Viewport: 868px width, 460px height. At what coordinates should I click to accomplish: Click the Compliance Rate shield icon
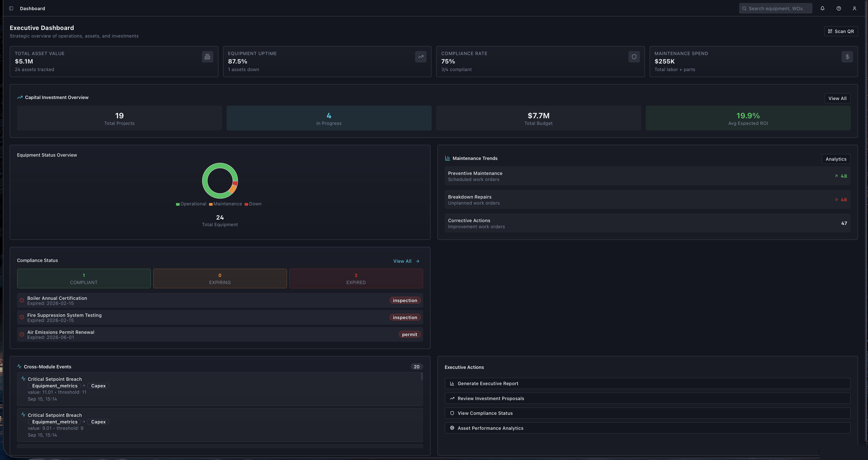coord(634,57)
